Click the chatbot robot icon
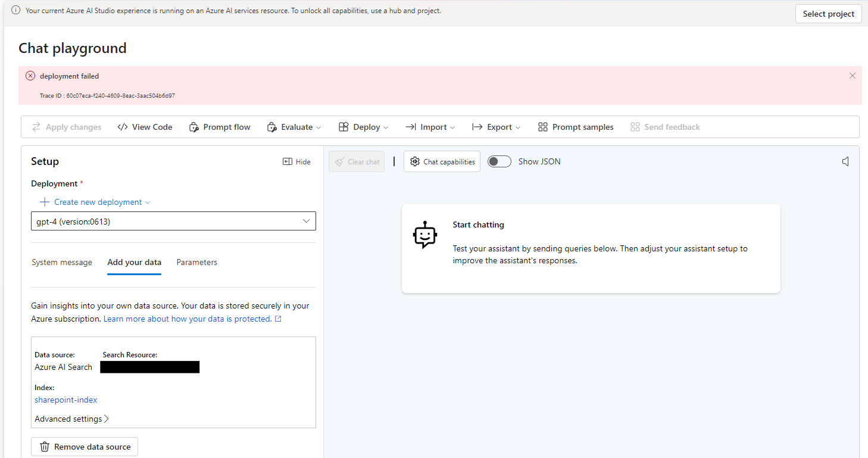The width and height of the screenshot is (868, 458). pos(424,235)
